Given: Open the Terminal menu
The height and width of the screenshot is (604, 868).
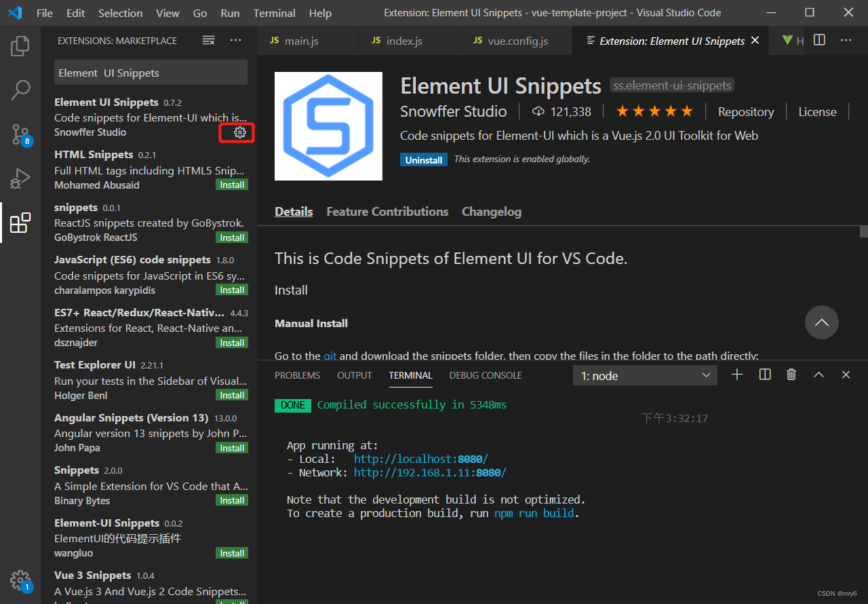Looking at the screenshot, I should coord(275,13).
